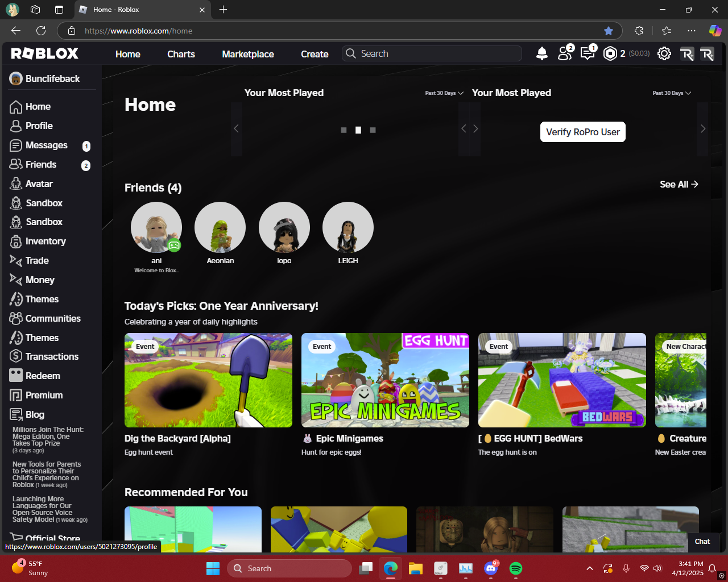Open the Create tab
728x582 pixels.
[315, 54]
